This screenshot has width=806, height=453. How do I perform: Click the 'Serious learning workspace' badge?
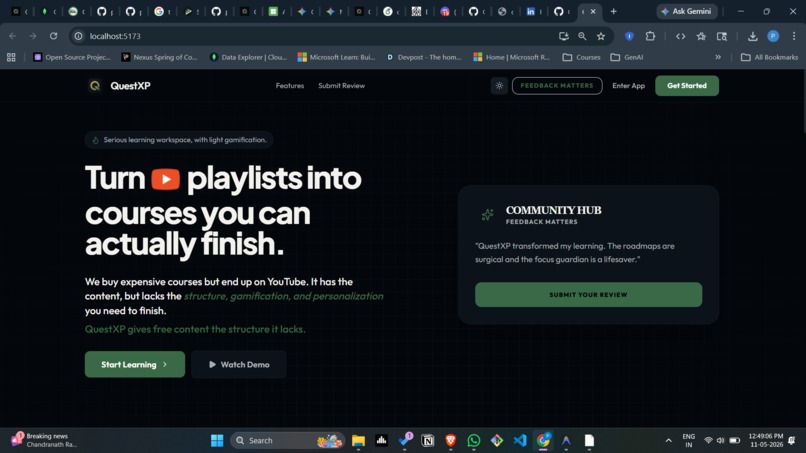pyautogui.click(x=179, y=140)
